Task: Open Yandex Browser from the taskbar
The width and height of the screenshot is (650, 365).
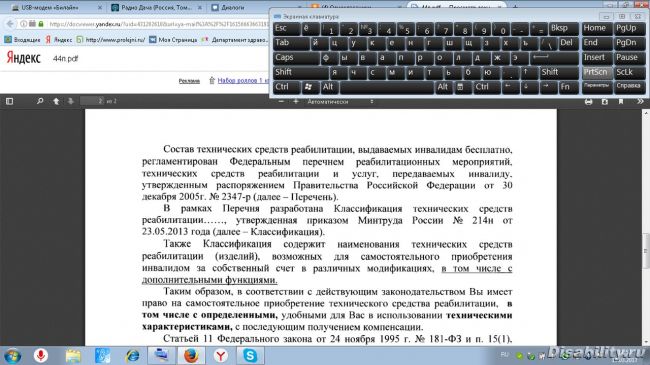Action: click(x=221, y=356)
